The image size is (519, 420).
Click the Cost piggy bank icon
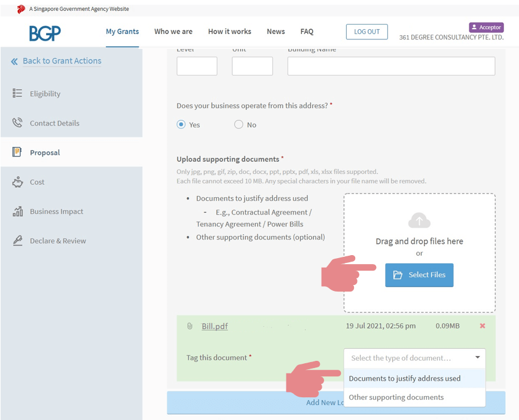pyautogui.click(x=17, y=182)
